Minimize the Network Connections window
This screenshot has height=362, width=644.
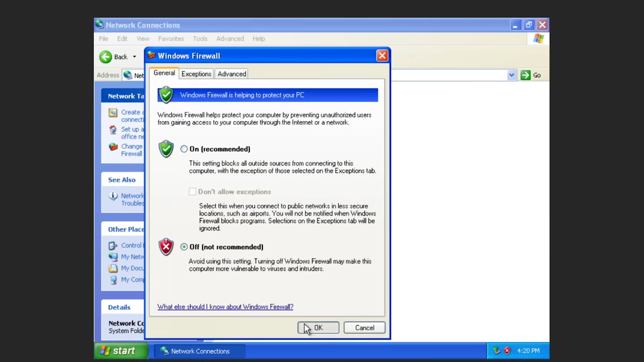point(515,25)
